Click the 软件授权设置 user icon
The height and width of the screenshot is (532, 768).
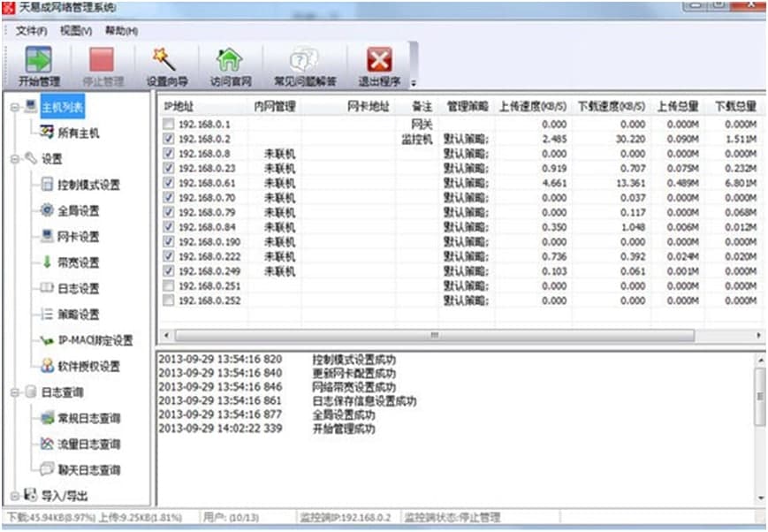pos(47,366)
